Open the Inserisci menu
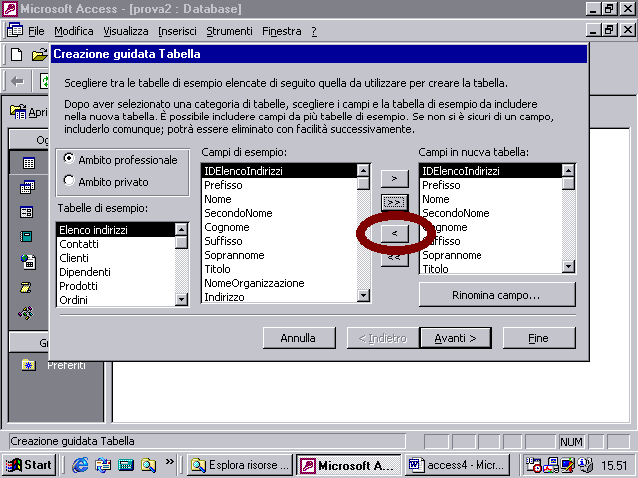Screen dimensions: 638x478 (x=177, y=31)
